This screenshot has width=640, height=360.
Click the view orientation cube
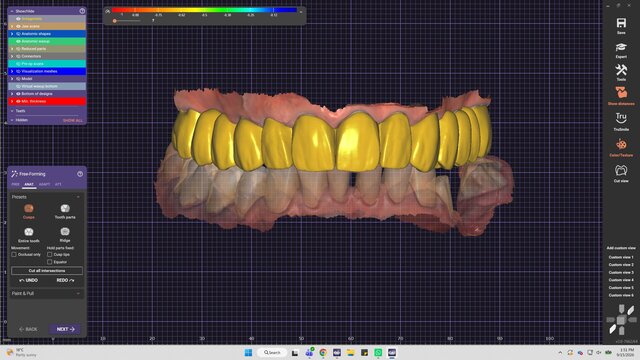pyautogui.click(x=621, y=320)
